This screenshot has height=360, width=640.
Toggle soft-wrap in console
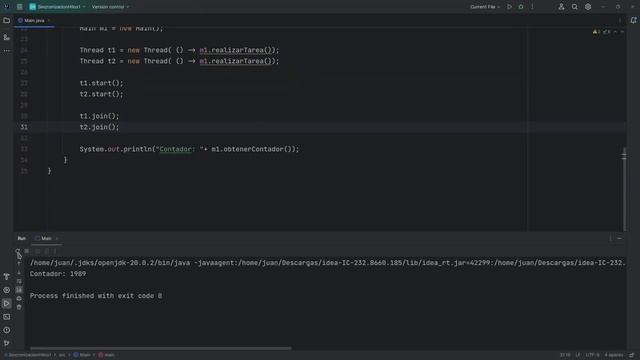point(19,281)
